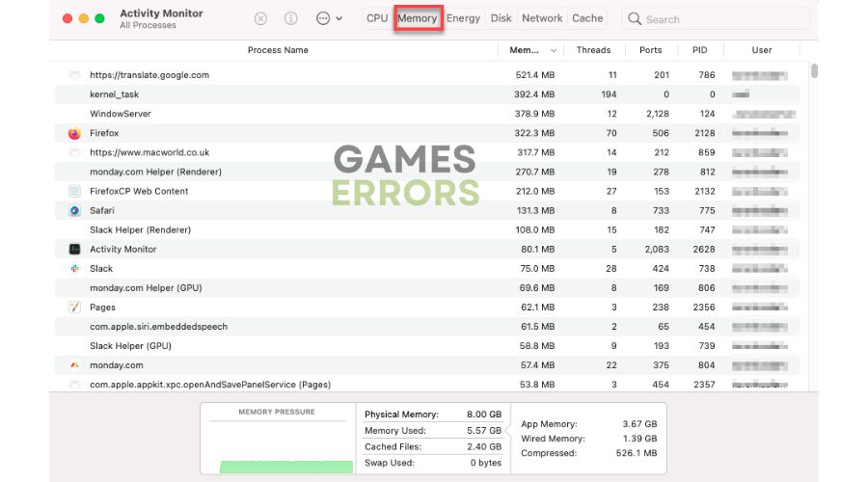Click the vertical scrollbar thumb of process list
This screenshot has width=868, height=482.
point(814,70)
